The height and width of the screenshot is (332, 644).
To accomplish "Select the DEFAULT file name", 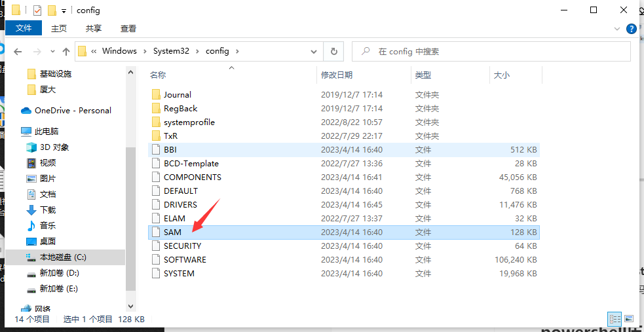I will click(x=181, y=191).
